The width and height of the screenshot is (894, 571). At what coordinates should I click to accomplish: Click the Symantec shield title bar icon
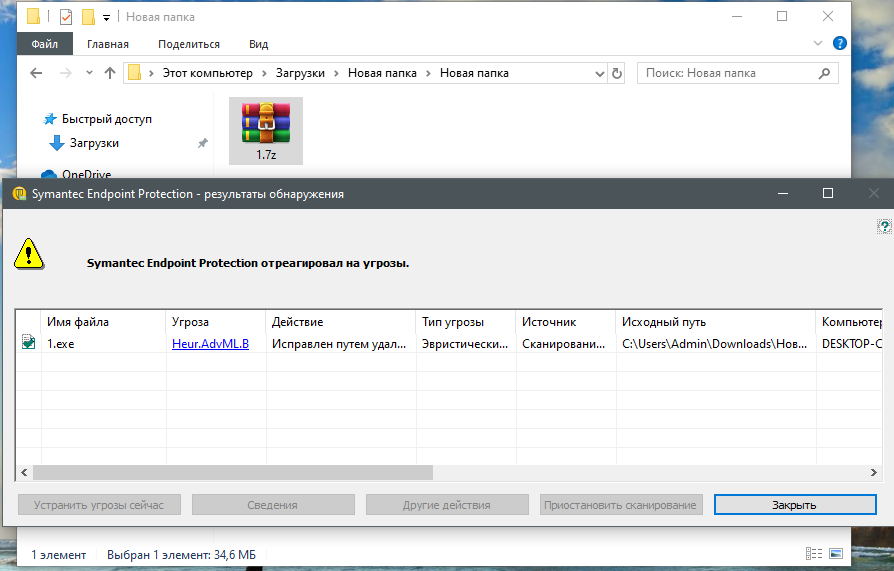(19, 194)
